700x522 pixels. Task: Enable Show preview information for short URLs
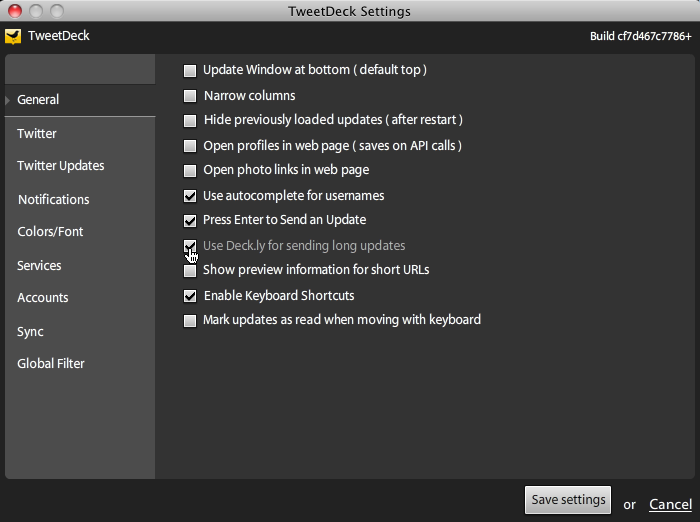pos(190,271)
